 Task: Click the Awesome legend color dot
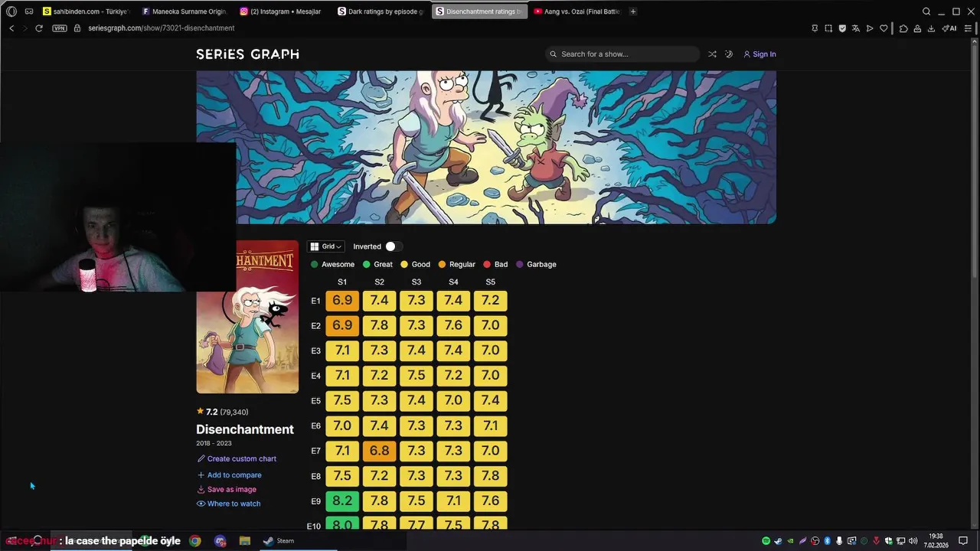(x=315, y=265)
